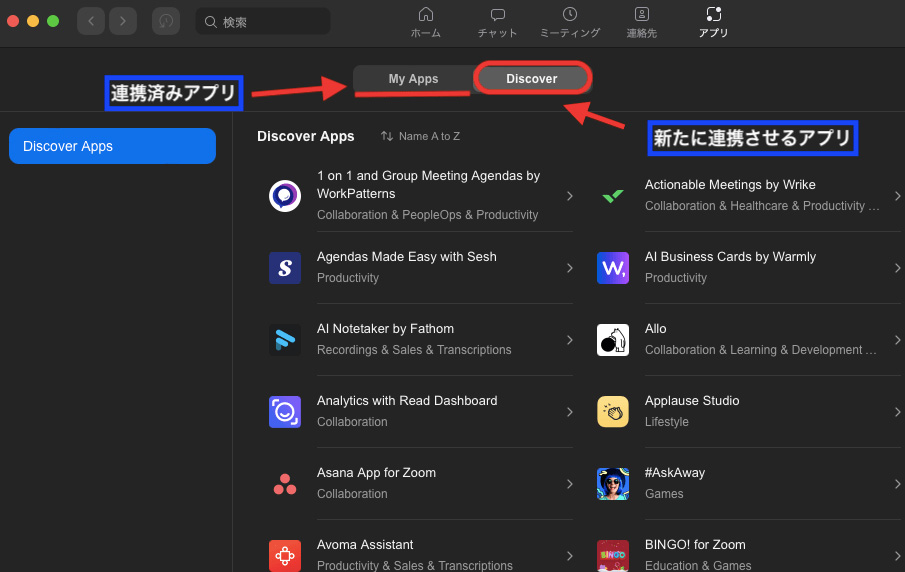
Task: Open Avoma Assistant title
Action: coord(365,544)
